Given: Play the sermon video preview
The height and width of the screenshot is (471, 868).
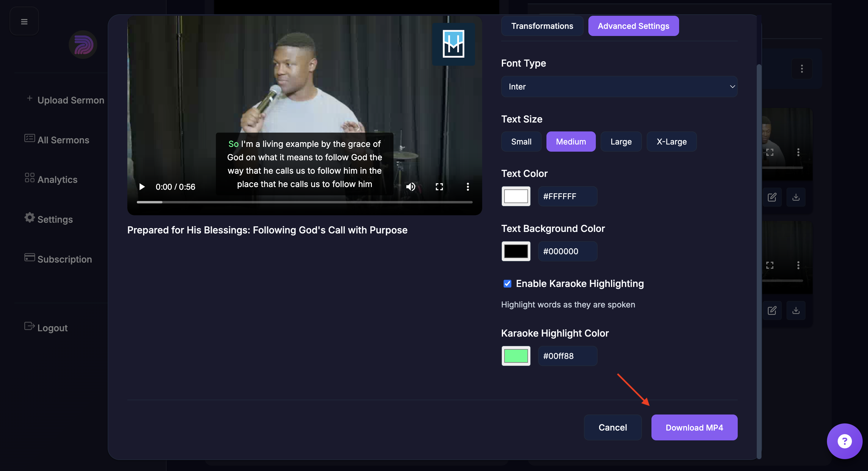Looking at the screenshot, I should [142, 187].
